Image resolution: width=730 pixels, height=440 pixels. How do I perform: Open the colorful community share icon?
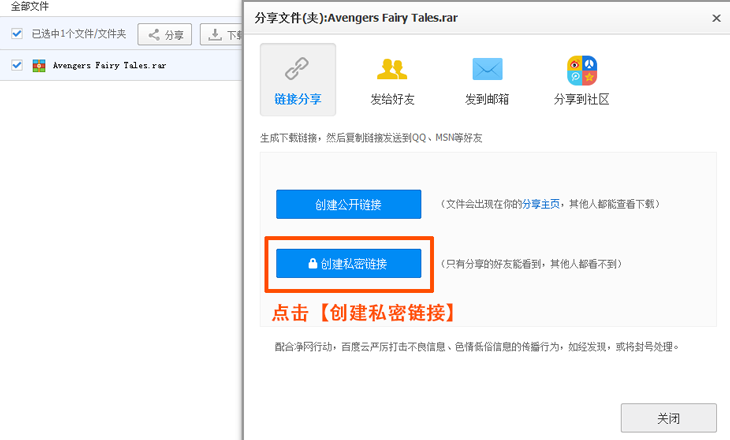coord(581,69)
